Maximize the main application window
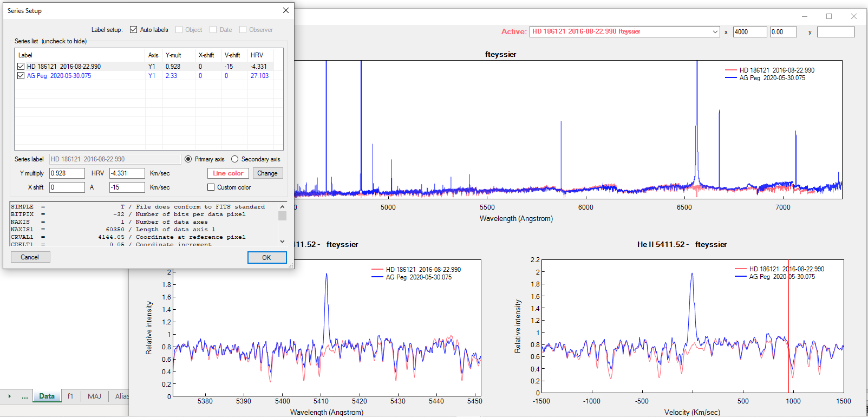The width and height of the screenshot is (868, 417). pos(828,16)
